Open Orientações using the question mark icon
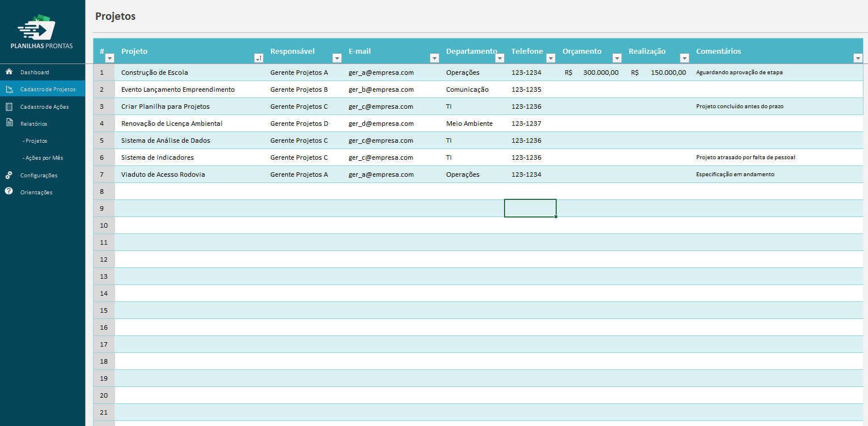 [x=9, y=192]
